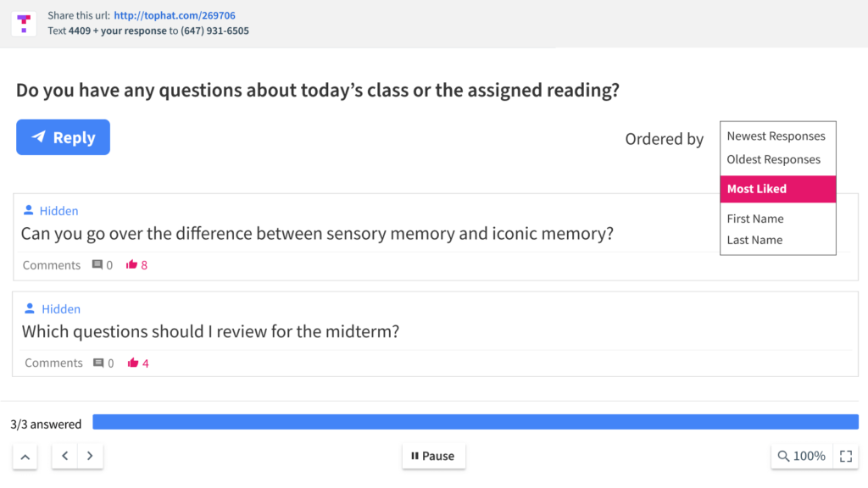This screenshot has height=488, width=868.
Task: Go to the previous slide arrow
Action: 64,456
